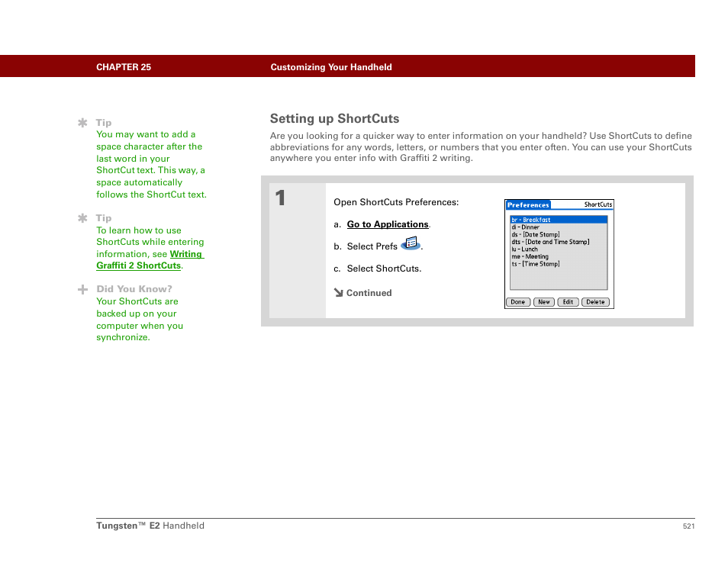Screen dimensions: 728x563
Task: Click the asterisk icon beside 'To learn how'
Action: 82,218
